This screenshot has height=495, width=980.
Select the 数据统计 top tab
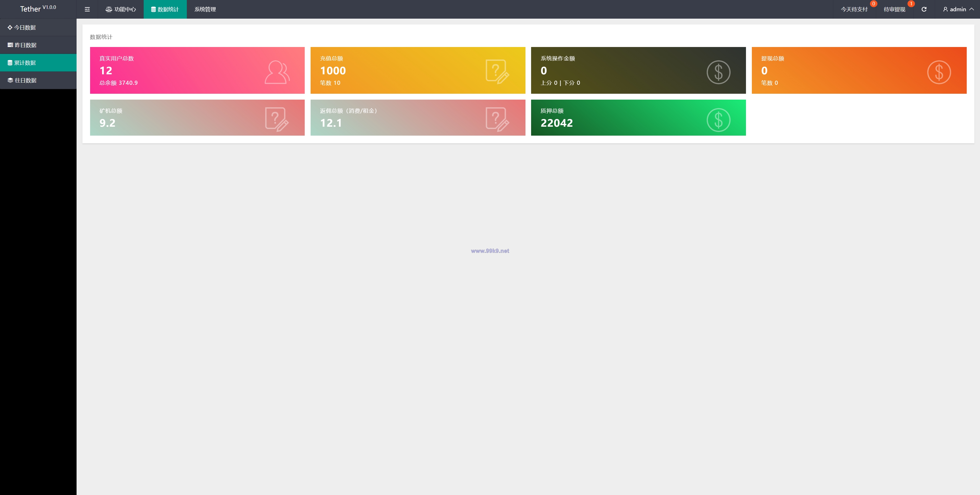pyautogui.click(x=165, y=9)
